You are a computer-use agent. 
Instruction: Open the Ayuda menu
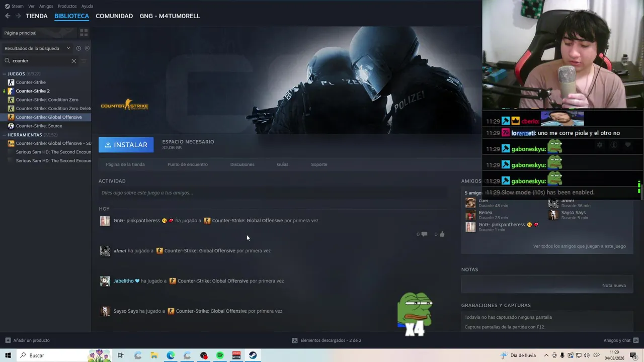point(87,6)
